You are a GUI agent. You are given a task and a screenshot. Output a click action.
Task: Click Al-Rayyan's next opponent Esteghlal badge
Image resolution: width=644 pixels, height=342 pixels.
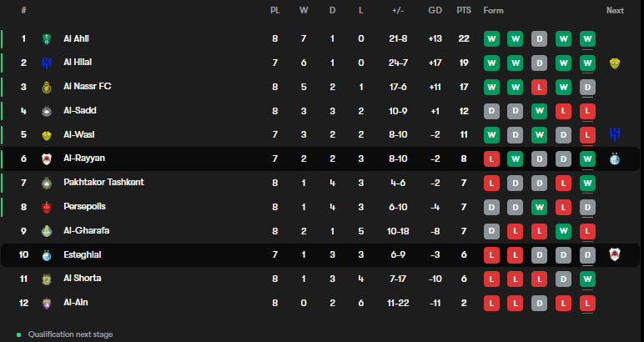(x=615, y=158)
